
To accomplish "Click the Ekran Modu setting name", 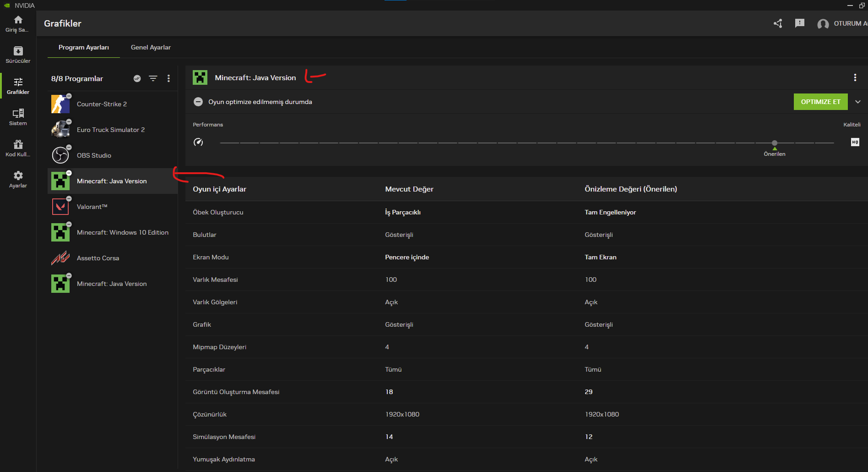I will [211, 257].
